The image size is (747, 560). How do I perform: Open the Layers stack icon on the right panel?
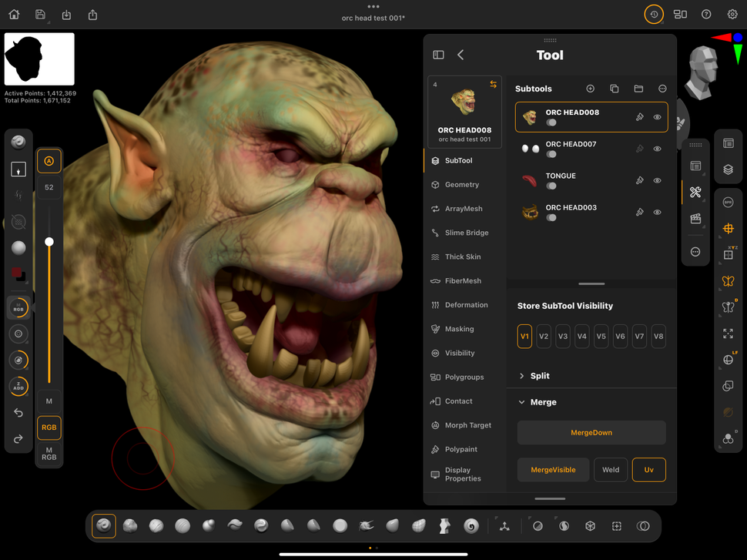pyautogui.click(x=728, y=166)
